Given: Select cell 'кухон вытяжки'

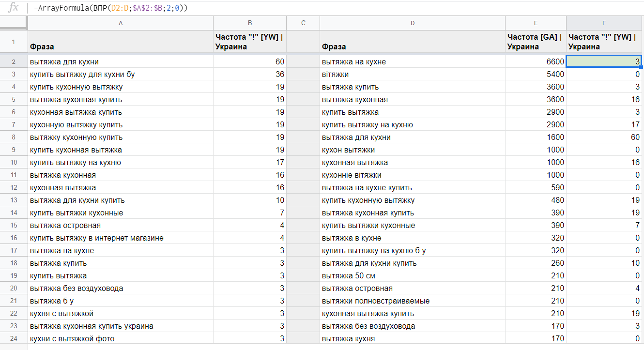Looking at the screenshot, I should point(413,150).
